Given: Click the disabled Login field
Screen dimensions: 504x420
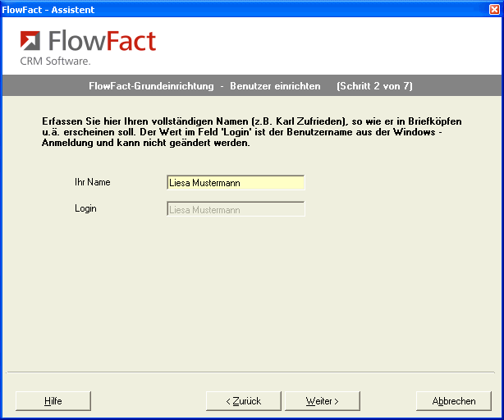Looking at the screenshot, I should coord(236,209).
